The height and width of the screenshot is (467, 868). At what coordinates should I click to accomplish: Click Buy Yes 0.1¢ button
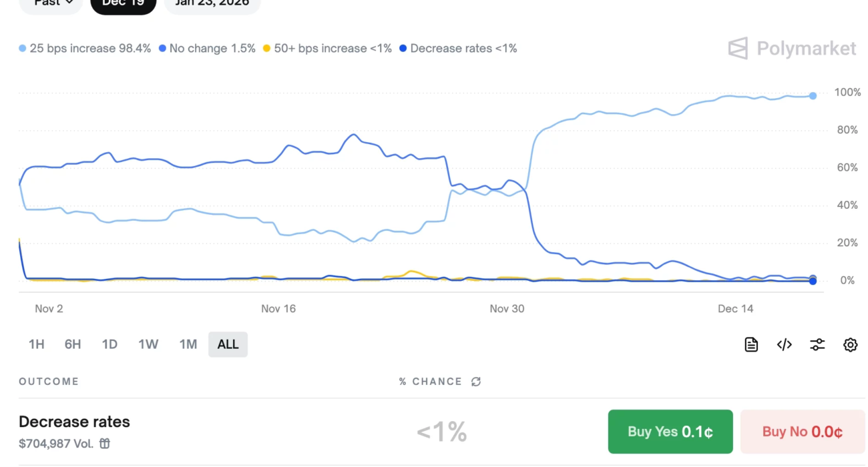[670, 432]
